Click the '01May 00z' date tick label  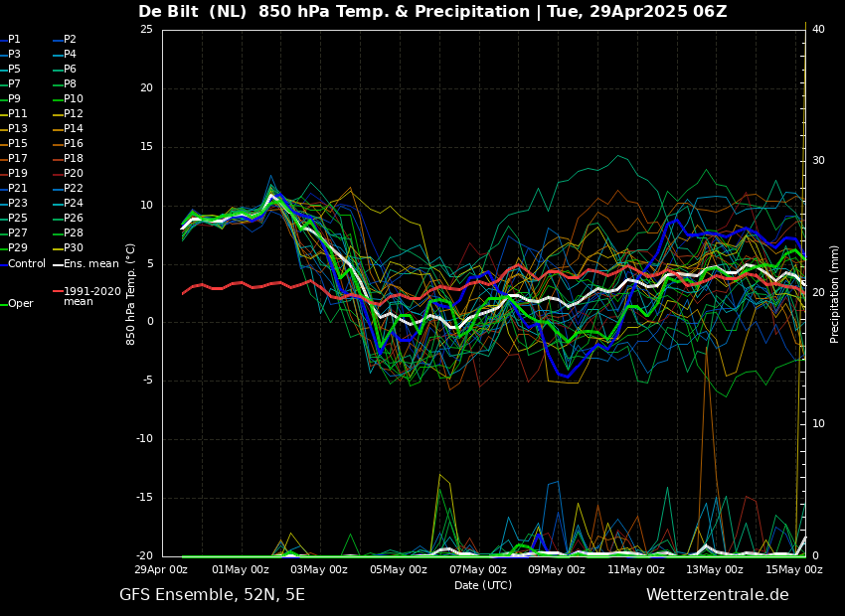241,569
